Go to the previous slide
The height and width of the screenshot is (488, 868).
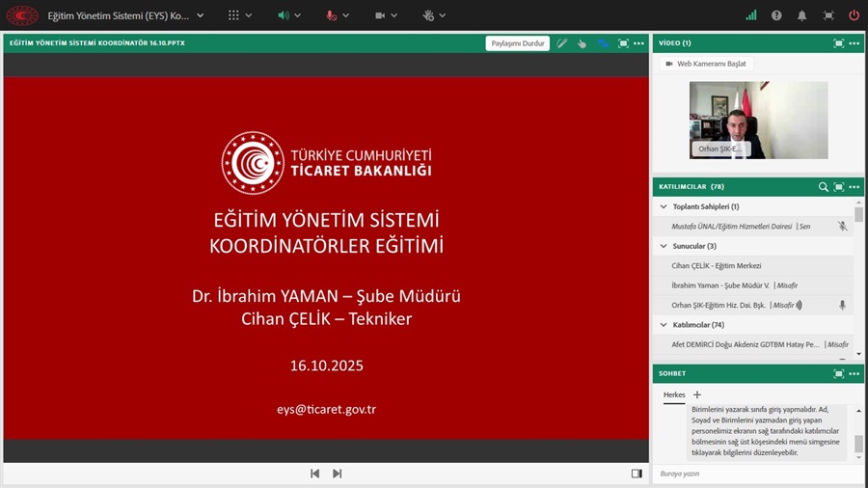pos(314,474)
